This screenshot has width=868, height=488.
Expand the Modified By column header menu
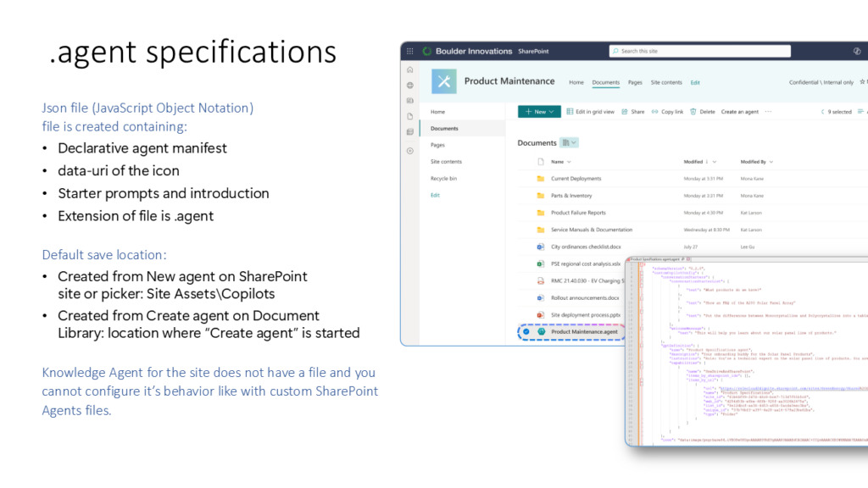click(771, 162)
